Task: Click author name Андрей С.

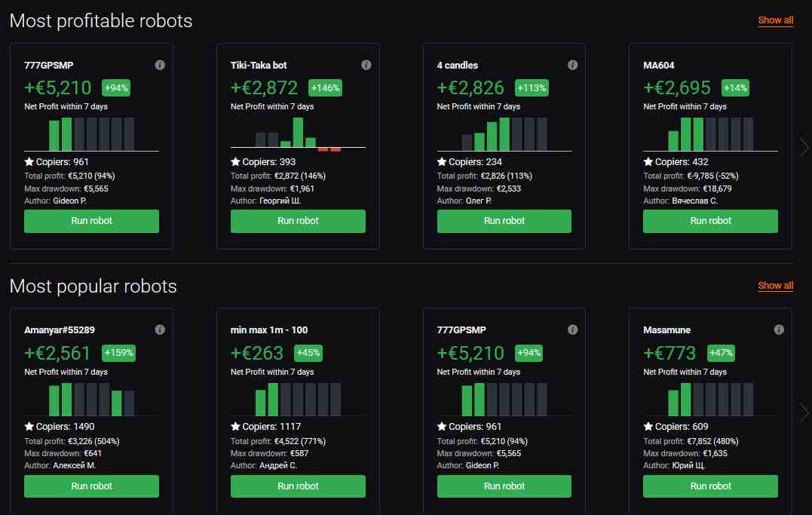Action: coord(278,466)
